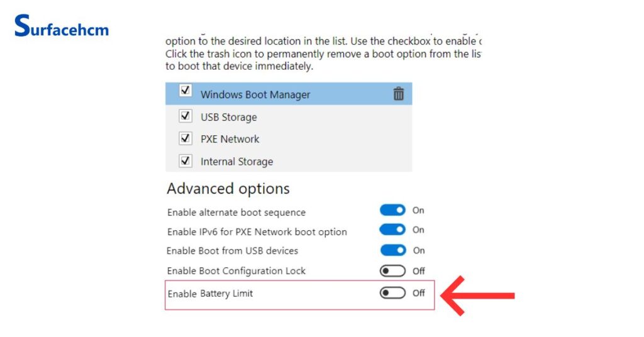Turn on the Battery Limit switch
Viewport: 644px width, 337px height.
coord(392,293)
